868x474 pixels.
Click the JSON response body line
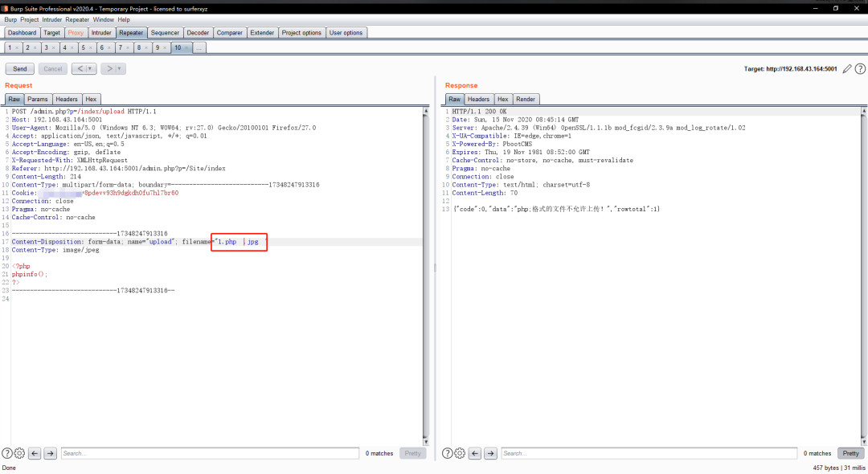pyautogui.click(x=556, y=209)
